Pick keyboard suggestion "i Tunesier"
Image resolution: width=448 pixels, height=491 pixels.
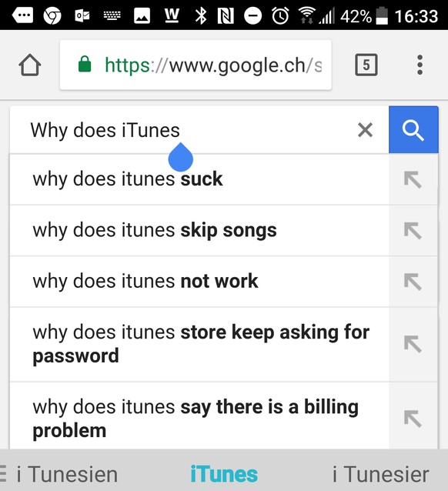point(380,474)
